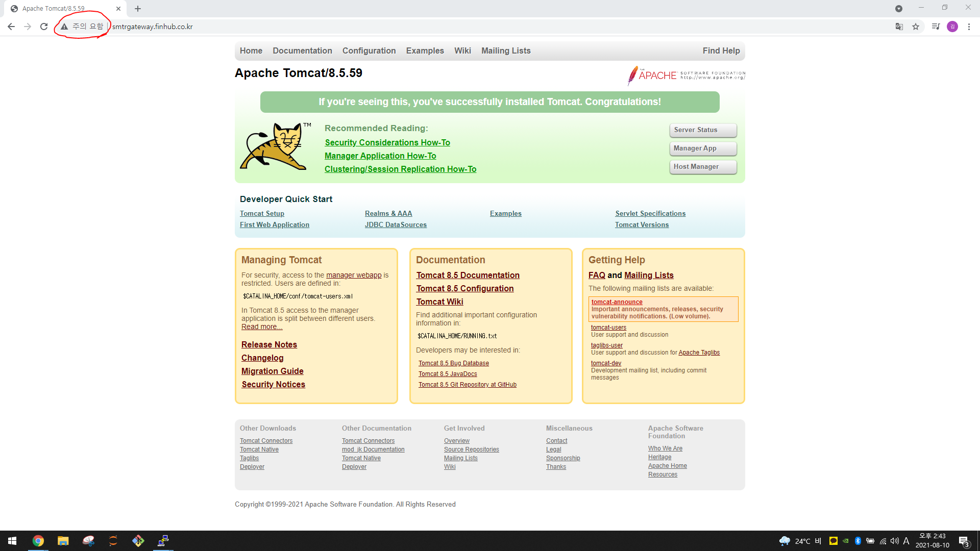Open the Security Notices link
980x551 pixels.
(x=273, y=384)
